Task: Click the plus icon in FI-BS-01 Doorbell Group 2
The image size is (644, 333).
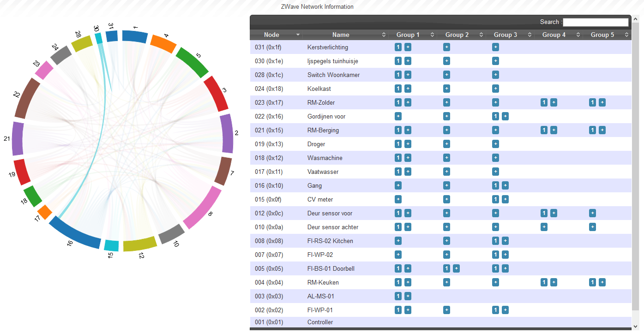Action: tap(456, 268)
